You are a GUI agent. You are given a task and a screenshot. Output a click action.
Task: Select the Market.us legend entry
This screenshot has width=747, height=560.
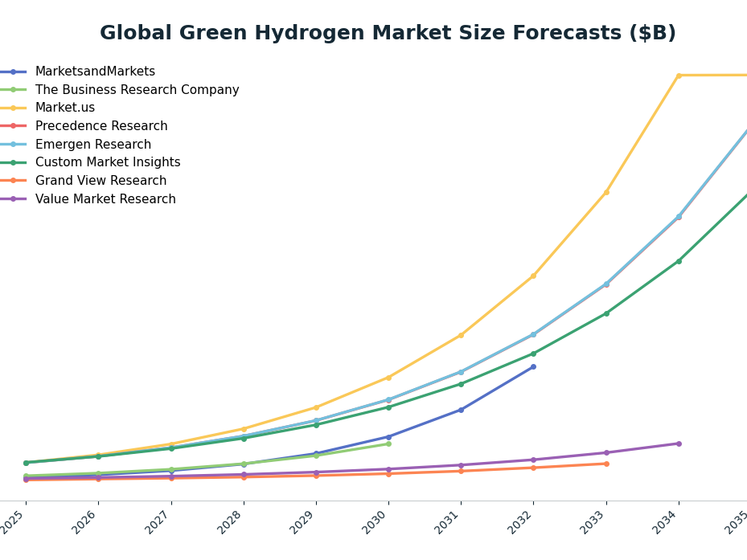tap(47, 108)
